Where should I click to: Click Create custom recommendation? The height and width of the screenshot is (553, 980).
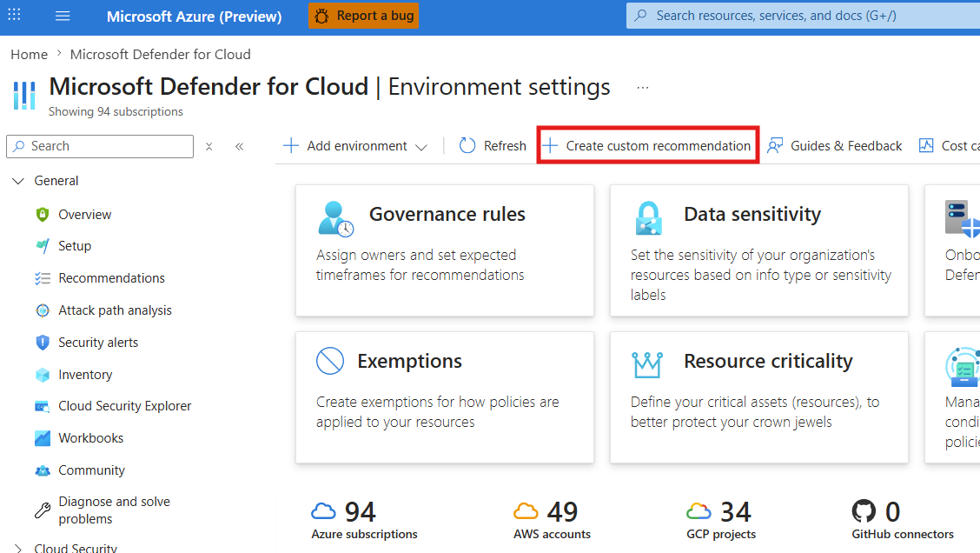click(x=647, y=146)
